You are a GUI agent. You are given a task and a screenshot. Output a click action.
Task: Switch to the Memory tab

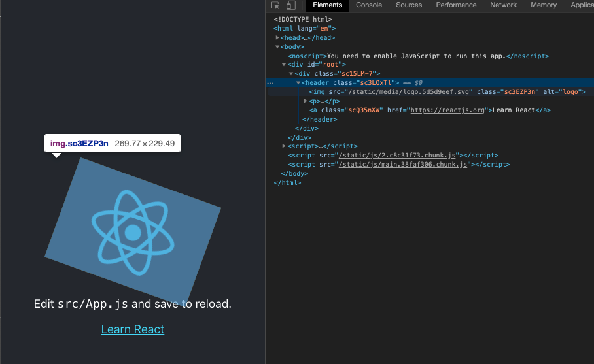[x=543, y=5]
